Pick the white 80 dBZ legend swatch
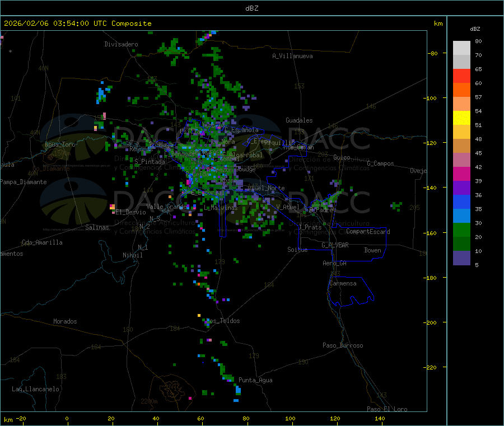Screen dimensions: 504x426 pyautogui.click(x=461, y=48)
